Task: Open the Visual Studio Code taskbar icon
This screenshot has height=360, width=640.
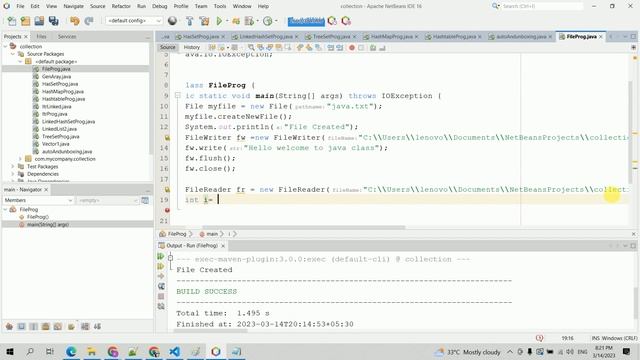Action: [x=175, y=351]
